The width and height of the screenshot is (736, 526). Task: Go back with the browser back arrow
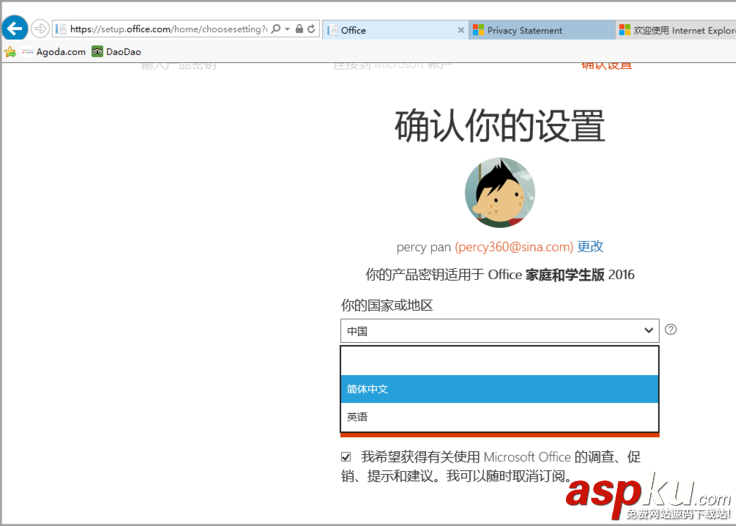click(15, 29)
